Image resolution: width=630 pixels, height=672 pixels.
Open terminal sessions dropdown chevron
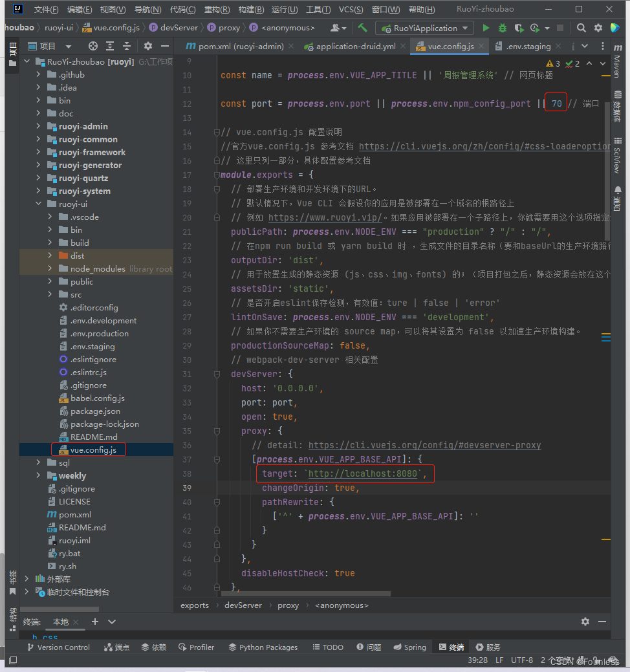[x=112, y=622]
